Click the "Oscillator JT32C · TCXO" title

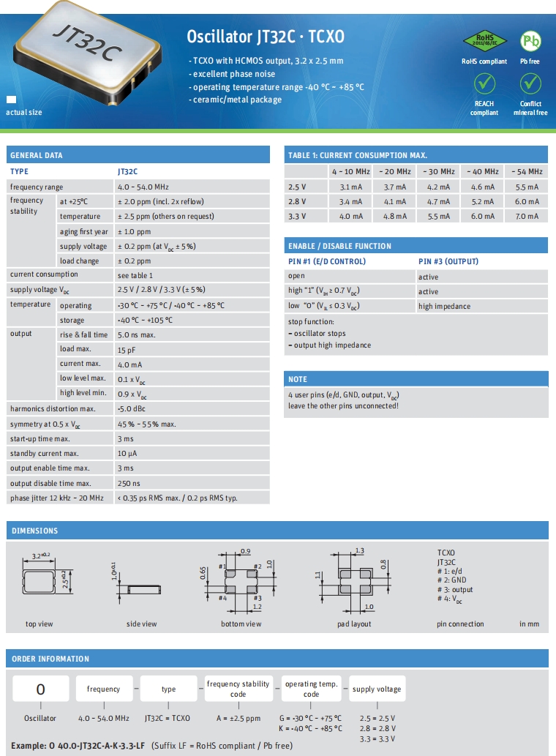coord(265,37)
